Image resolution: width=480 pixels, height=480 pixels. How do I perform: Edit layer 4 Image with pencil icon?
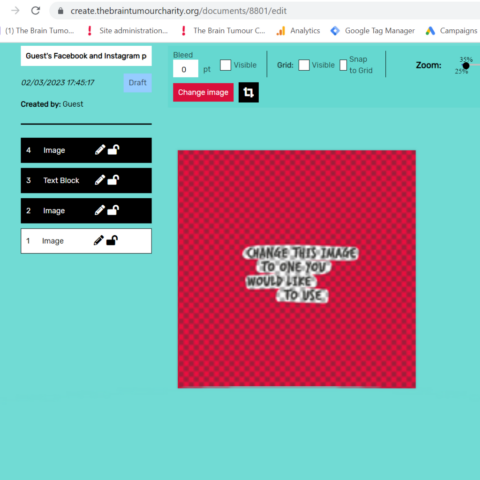(100, 150)
